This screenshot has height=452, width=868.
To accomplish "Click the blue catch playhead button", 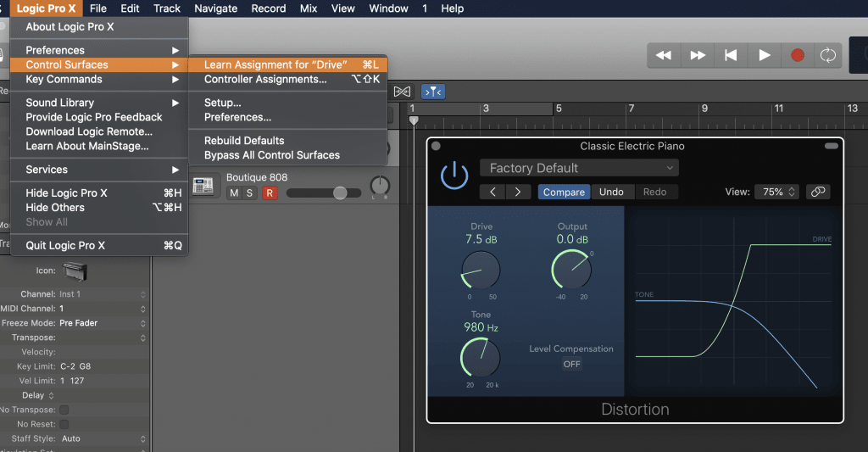I will [433, 92].
